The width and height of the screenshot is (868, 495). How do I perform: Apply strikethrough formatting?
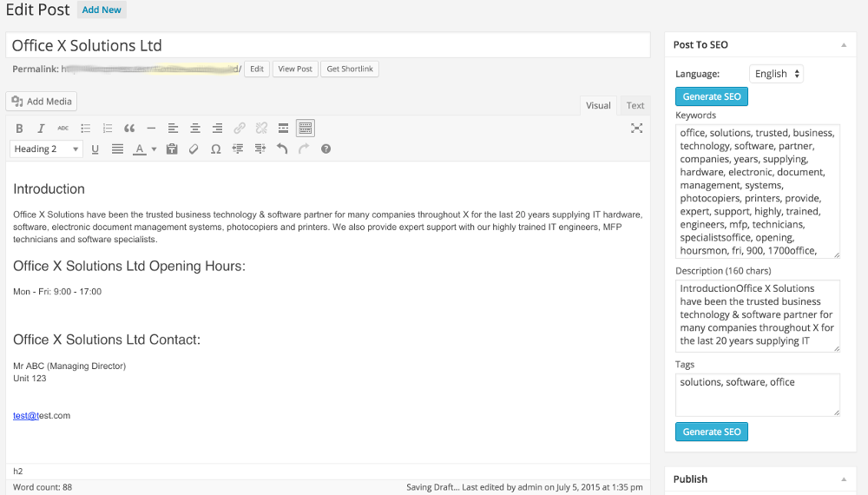click(63, 129)
